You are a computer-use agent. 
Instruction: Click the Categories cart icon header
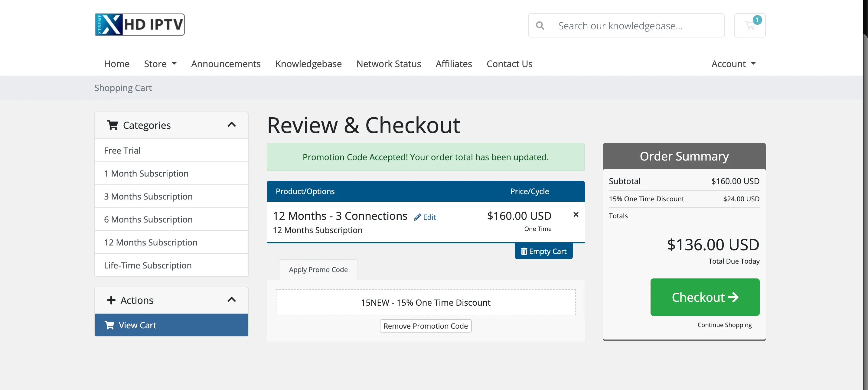tap(113, 125)
